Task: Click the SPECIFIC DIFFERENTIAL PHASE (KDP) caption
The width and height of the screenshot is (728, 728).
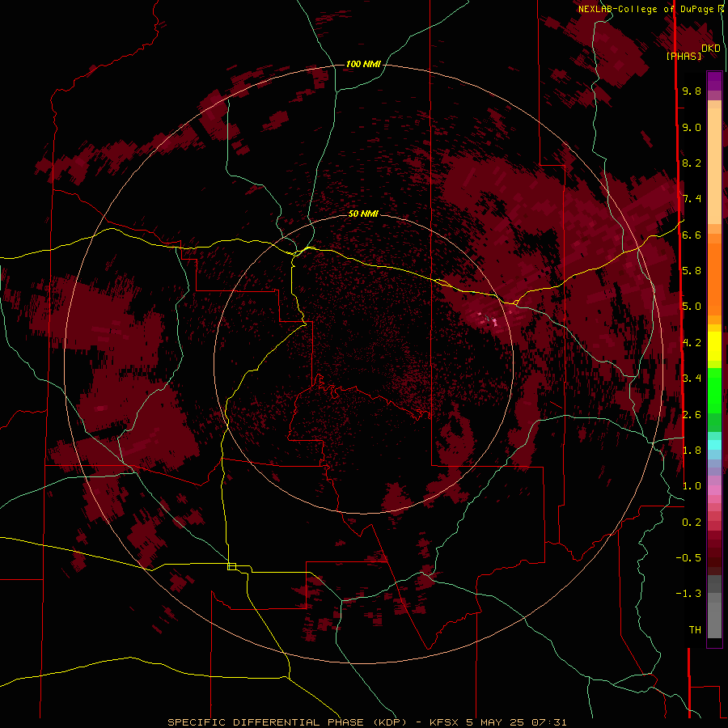Action: [288, 722]
